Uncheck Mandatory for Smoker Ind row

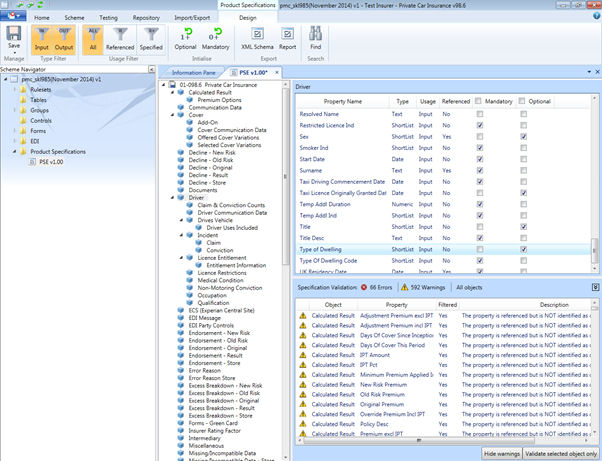(481, 147)
